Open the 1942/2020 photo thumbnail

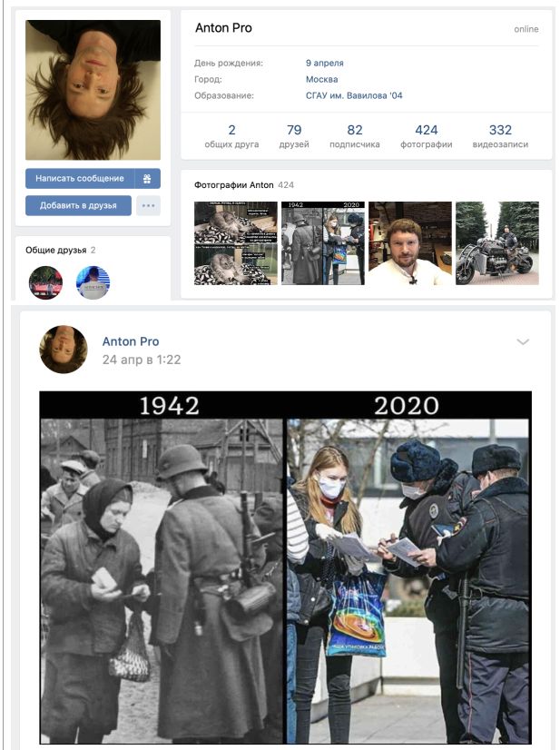pos(323,243)
